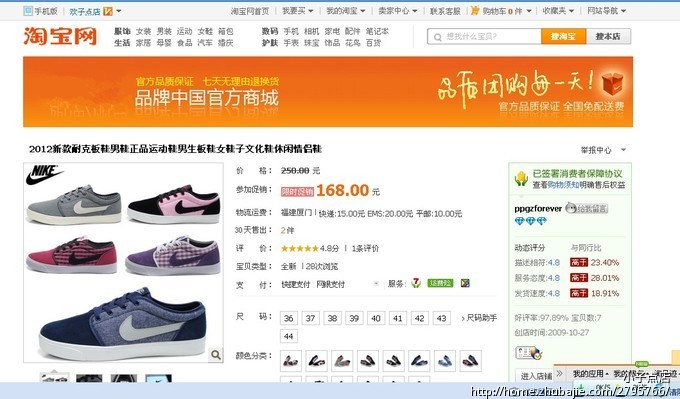Viewport: 680px width, 399px height.
Task: Click the colorful service icon after 运费险
Action: tap(465, 283)
